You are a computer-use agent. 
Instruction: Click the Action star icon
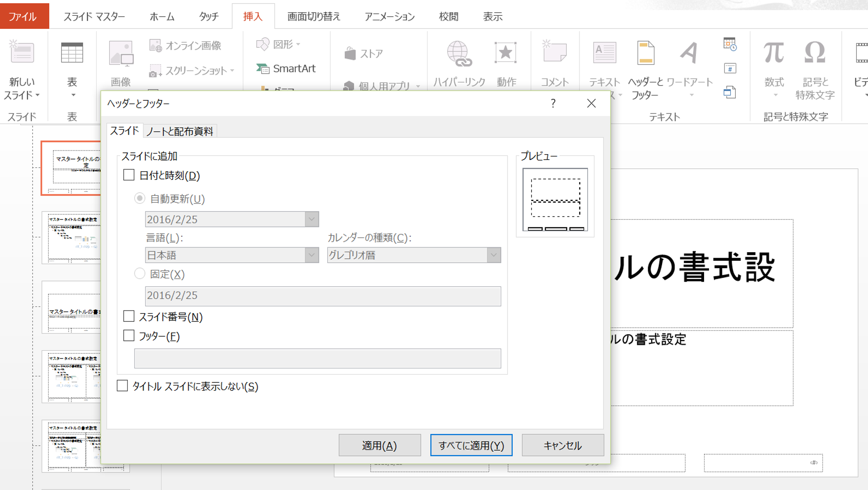506,53
